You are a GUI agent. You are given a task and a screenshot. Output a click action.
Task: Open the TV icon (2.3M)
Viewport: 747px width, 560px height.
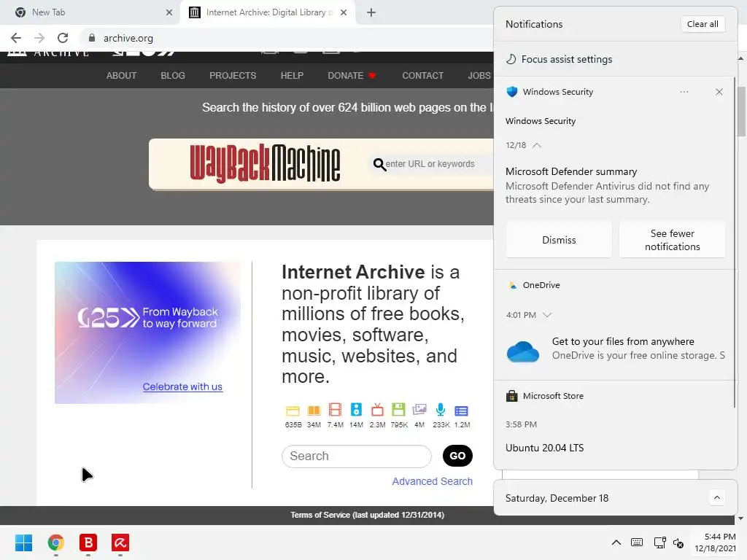[377, 410]
